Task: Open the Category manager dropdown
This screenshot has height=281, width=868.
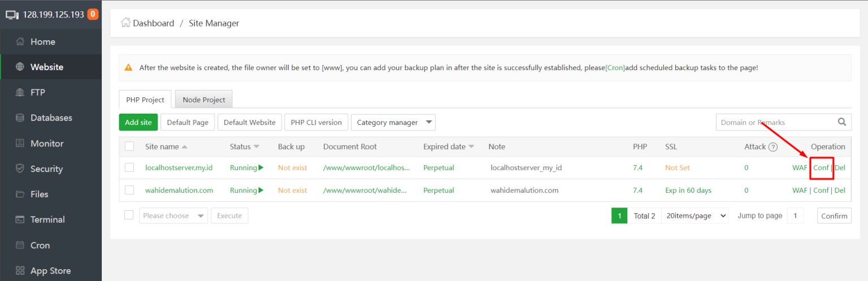Action: coord(393,122)
